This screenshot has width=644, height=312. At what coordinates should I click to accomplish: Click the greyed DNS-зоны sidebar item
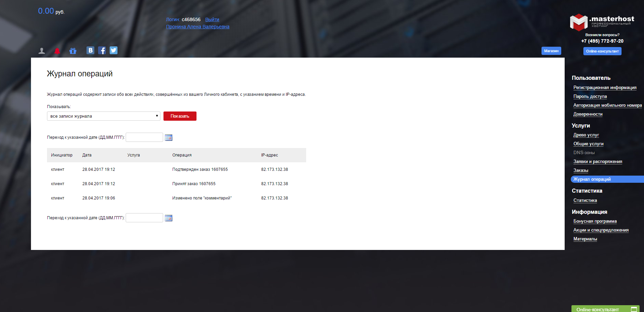point(584,153)
